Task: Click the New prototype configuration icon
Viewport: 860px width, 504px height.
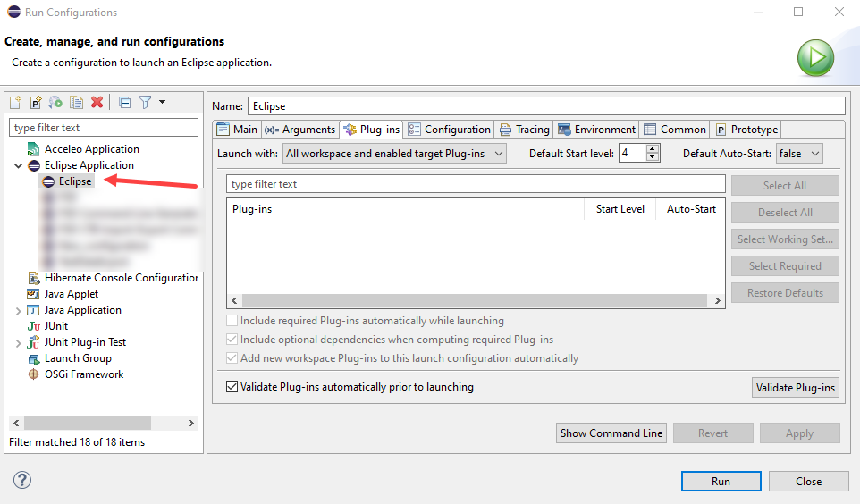Action: coord(36,102)
